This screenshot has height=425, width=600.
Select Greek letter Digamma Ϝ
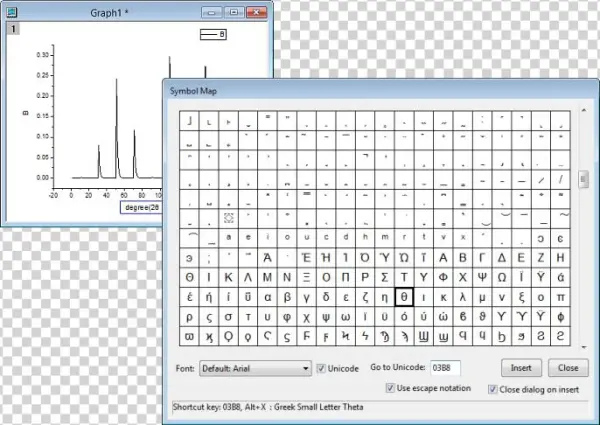tap(307, 336)
